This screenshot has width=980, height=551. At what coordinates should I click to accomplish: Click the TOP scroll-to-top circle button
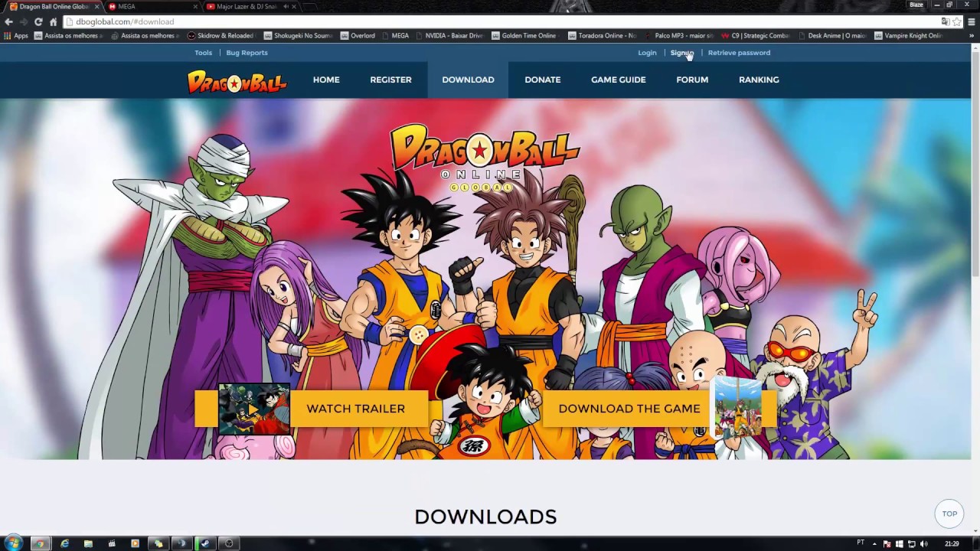tap(949, 514)
